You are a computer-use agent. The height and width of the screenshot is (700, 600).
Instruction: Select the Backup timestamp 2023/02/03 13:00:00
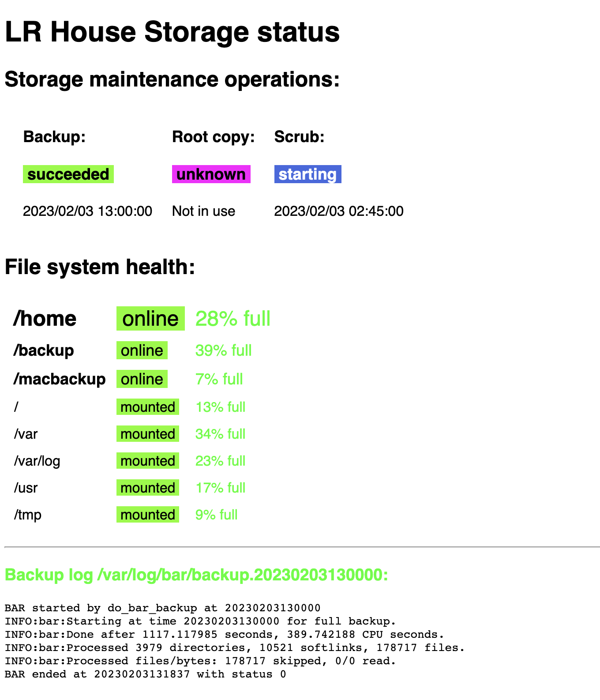point(87,211)
